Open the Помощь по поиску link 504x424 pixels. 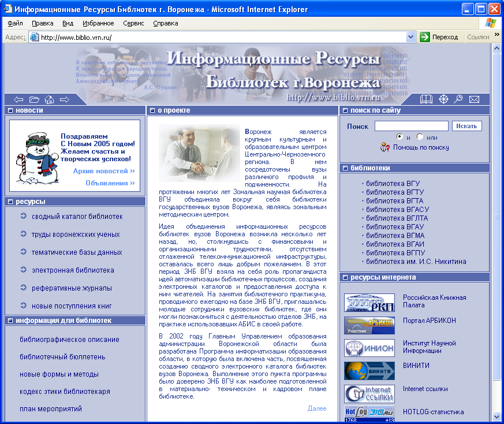(421, 147)
